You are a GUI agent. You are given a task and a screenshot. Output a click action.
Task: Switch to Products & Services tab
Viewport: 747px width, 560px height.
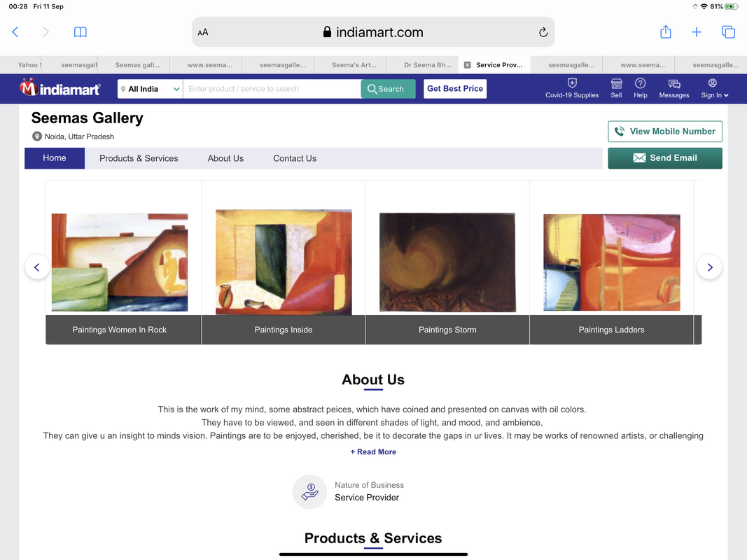pyautogui.click(x=139, y=158)
